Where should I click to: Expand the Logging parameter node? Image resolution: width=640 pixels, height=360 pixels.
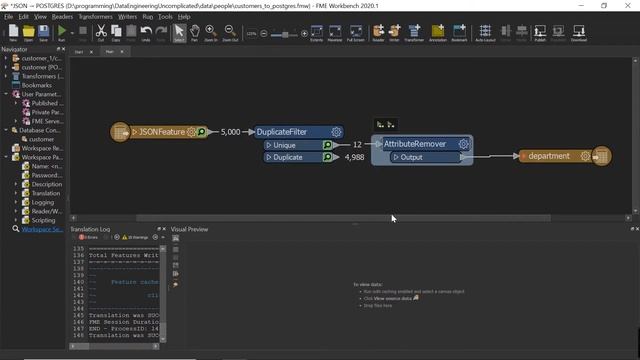click(x=16, y=202)
